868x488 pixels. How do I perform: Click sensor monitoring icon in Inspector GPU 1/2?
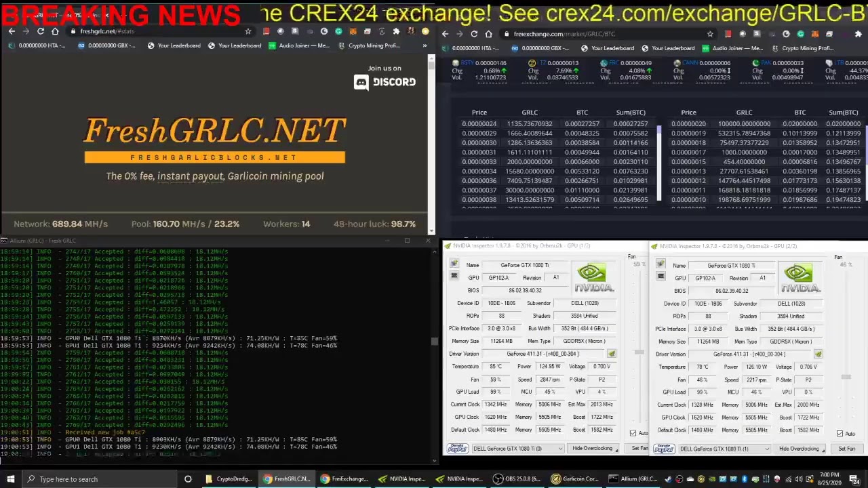[454, 276]
